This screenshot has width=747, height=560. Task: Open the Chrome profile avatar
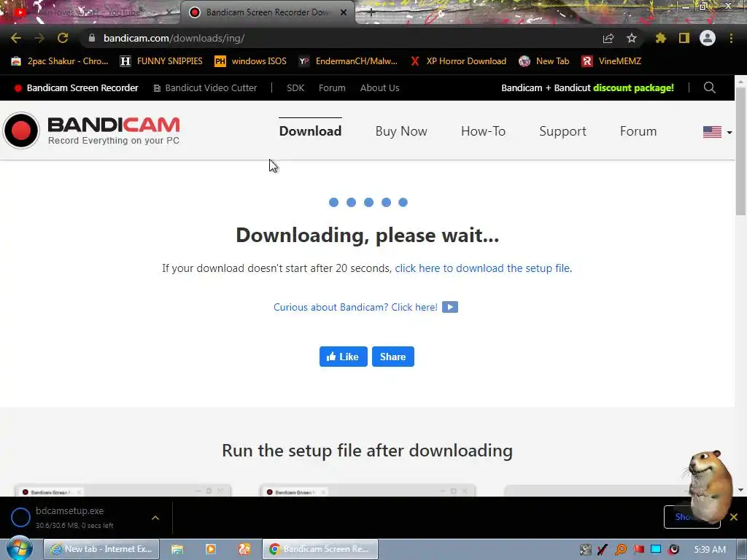(708, 38)
